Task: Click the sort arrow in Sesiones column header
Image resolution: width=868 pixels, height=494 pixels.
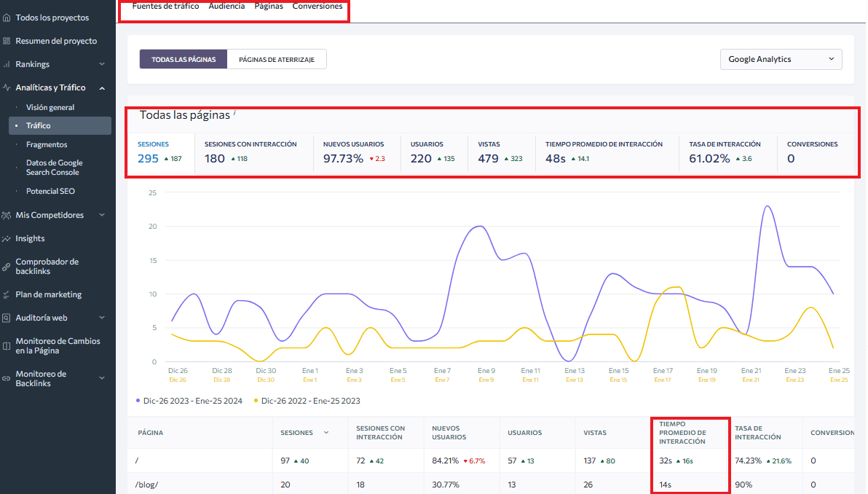Action: pos(326,433)
